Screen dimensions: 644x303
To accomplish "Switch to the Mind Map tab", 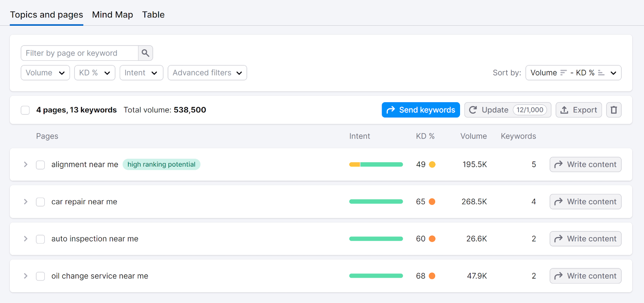I will (112, 15).
